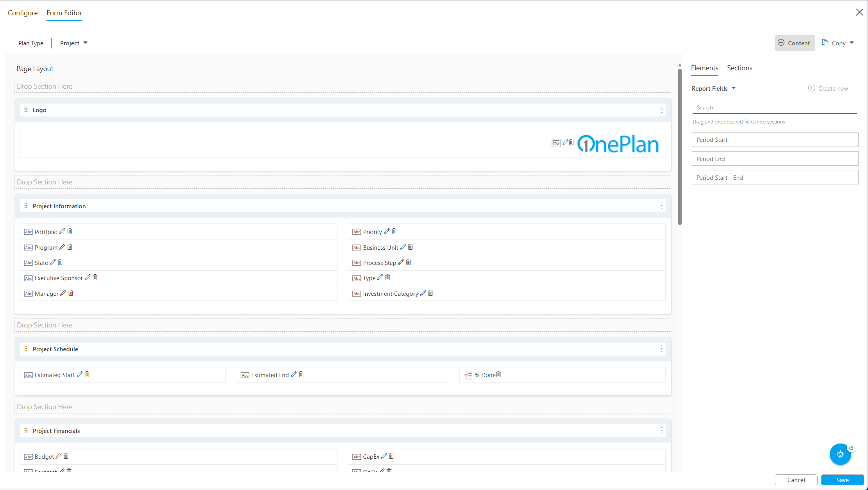Open Logo section options menu
This screenshot has height=490, width=868.
coord(662,110)
